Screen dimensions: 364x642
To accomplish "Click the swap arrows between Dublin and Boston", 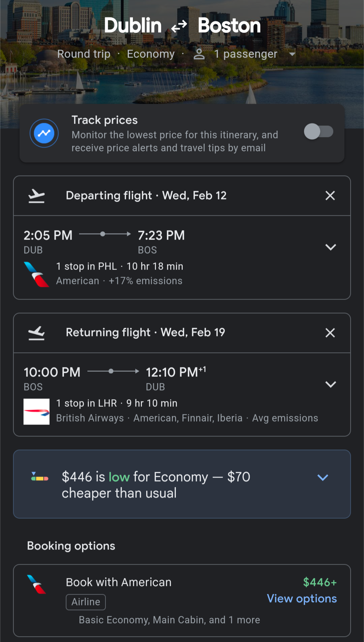I will click(x=179, y=26).
